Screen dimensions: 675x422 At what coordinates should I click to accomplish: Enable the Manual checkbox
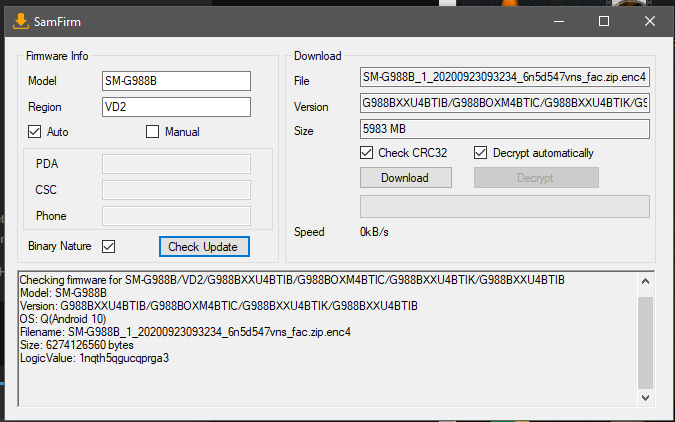152,132
